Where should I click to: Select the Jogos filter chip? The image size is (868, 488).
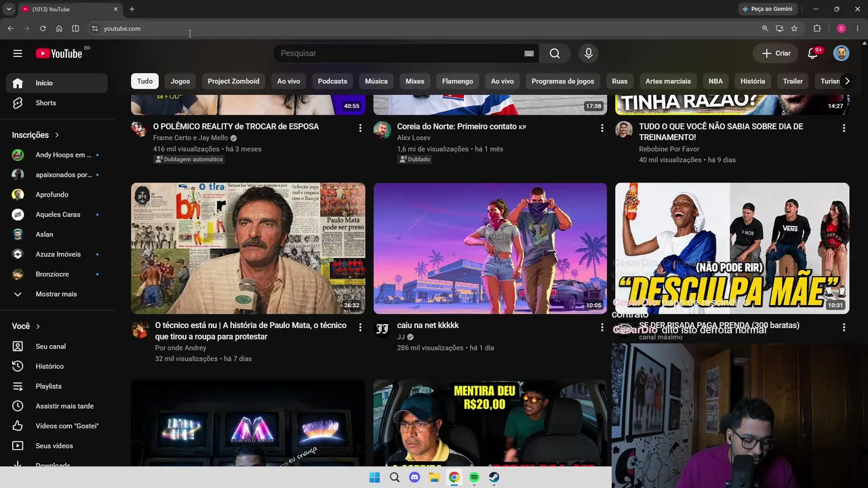(x=180, y=81)
